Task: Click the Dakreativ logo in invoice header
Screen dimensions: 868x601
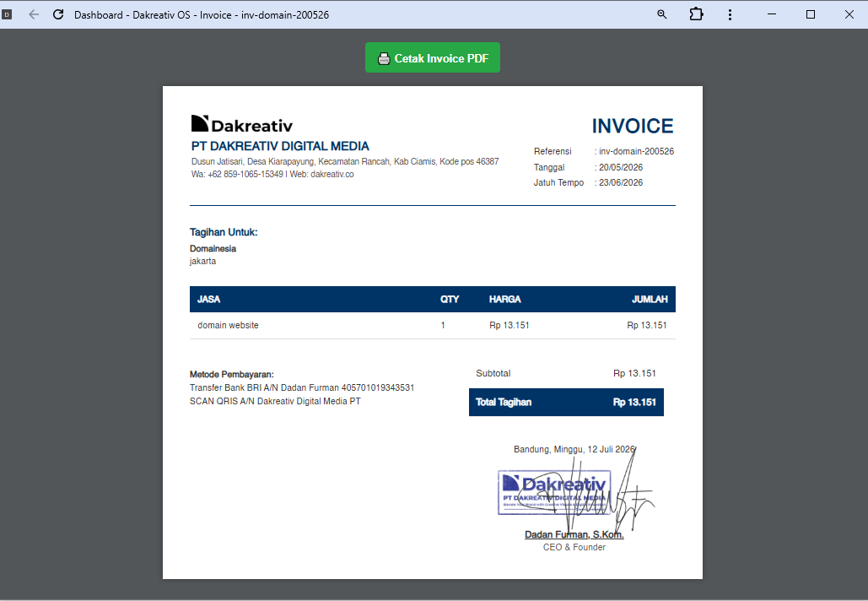Action: click(242, 124)
